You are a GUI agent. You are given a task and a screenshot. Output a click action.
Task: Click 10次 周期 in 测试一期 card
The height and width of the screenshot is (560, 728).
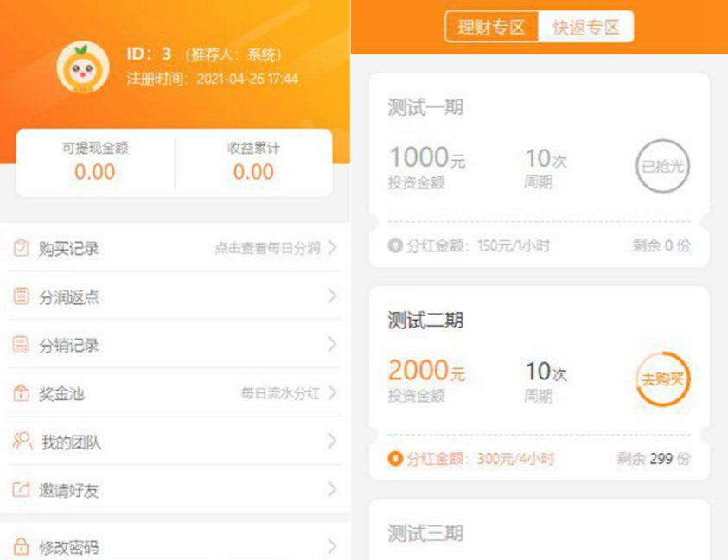click(x=546, y=168)
